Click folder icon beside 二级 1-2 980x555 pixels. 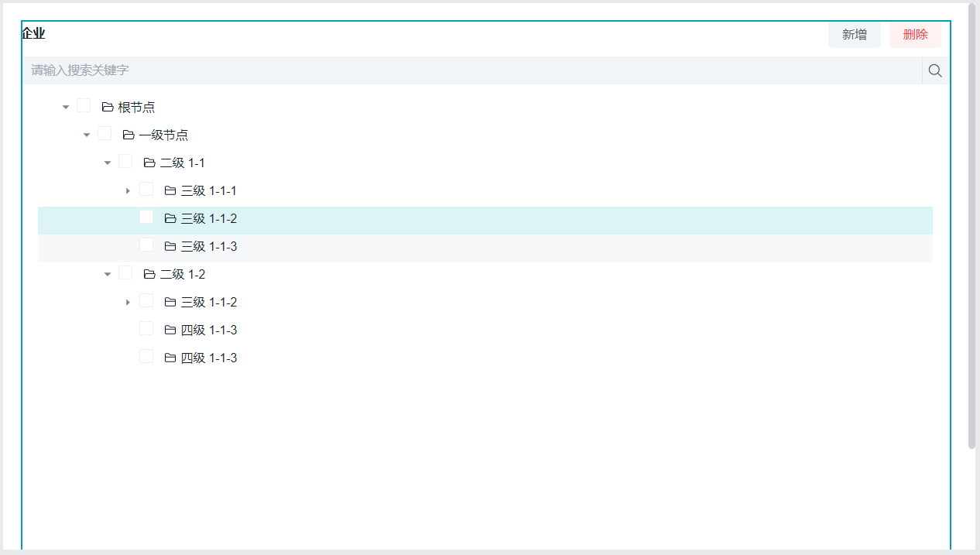click(149, 274)
